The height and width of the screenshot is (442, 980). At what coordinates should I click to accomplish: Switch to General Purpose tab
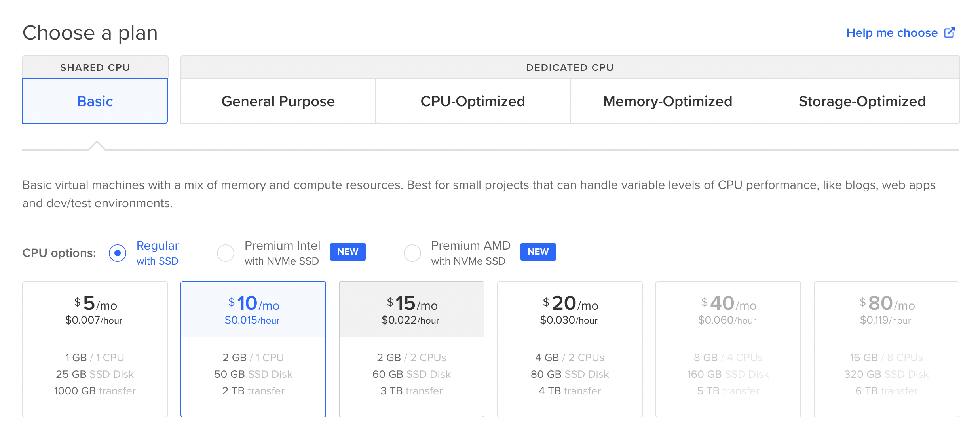coord(278,101)
